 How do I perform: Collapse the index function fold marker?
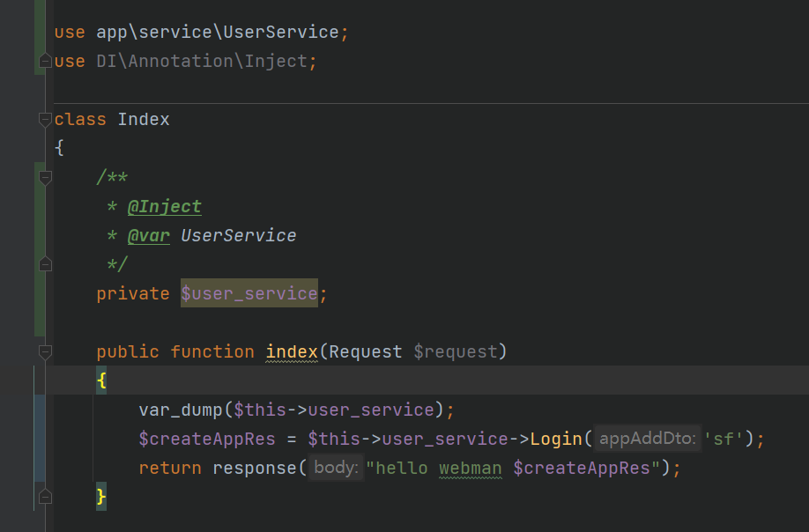[x=46, y=352]
